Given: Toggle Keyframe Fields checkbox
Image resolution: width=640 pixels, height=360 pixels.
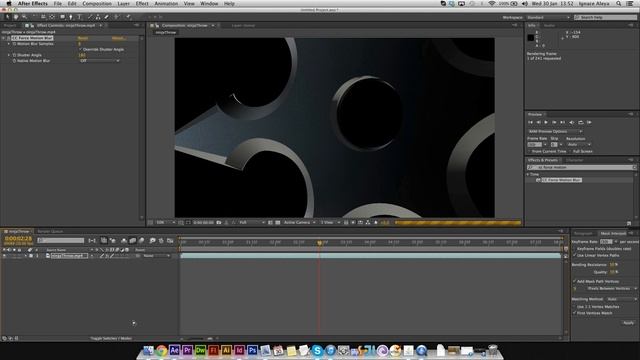Looking at the screenshot, I should click(575, 249).
